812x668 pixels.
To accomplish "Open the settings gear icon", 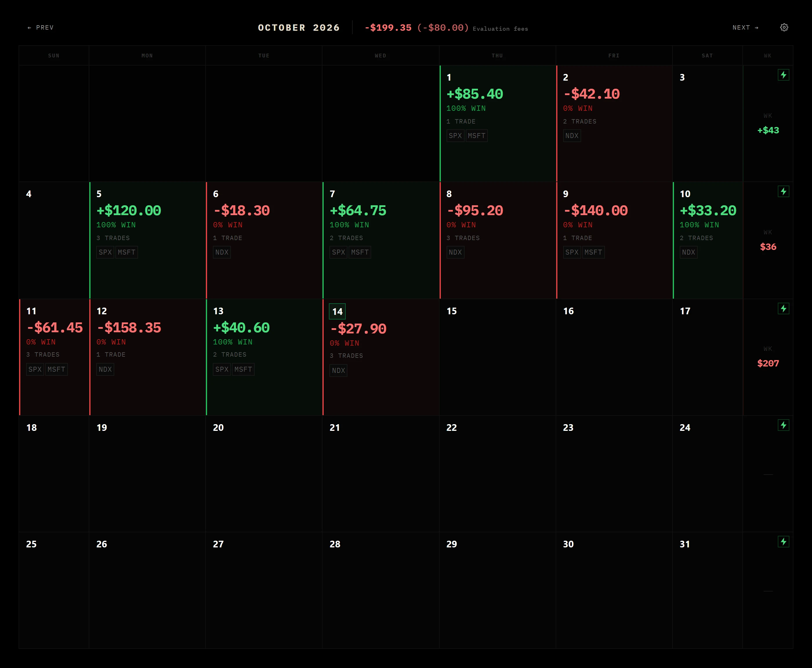I will (x=784, y=27).
